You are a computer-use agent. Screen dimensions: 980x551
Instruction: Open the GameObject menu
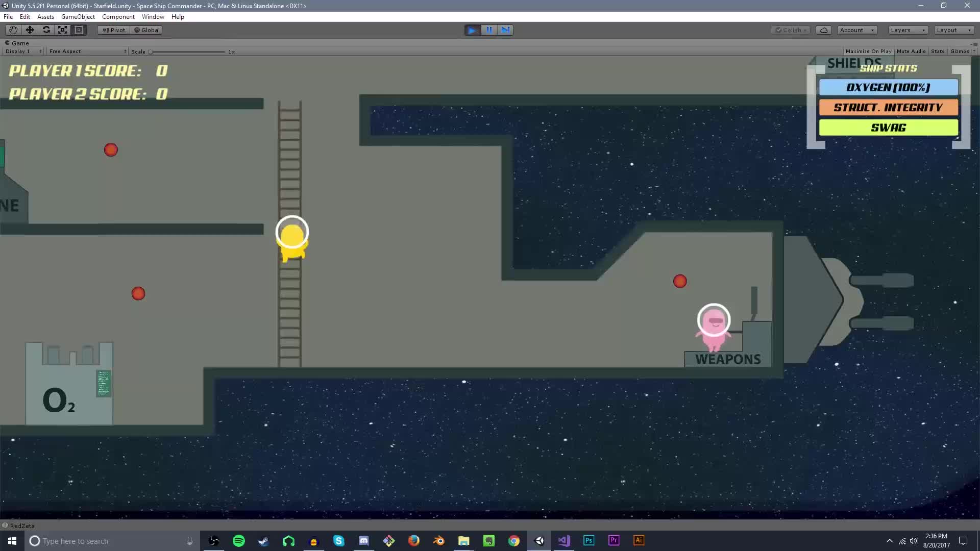pyautogui.click(x=78, y=17)
